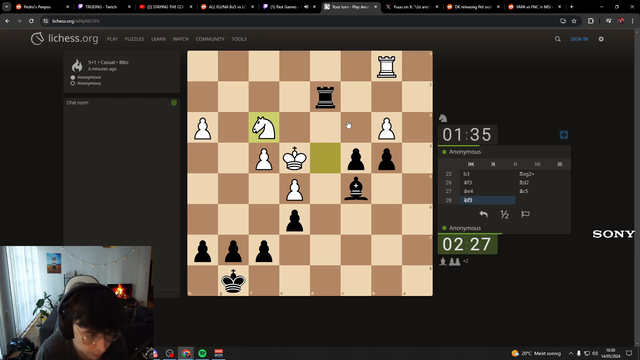
Task: Open the game hamburger menu above move list
Action: click(x=560, y=164)
